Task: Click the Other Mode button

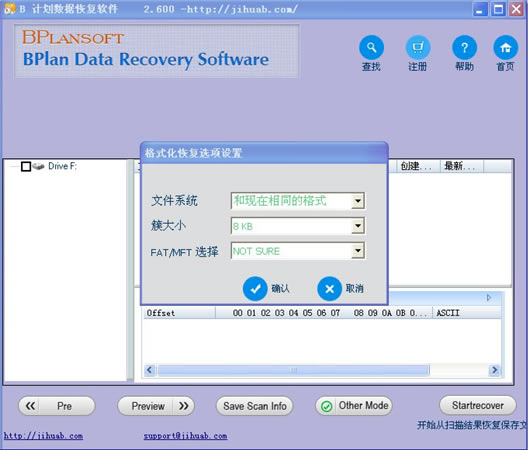Action: (354, 406)
